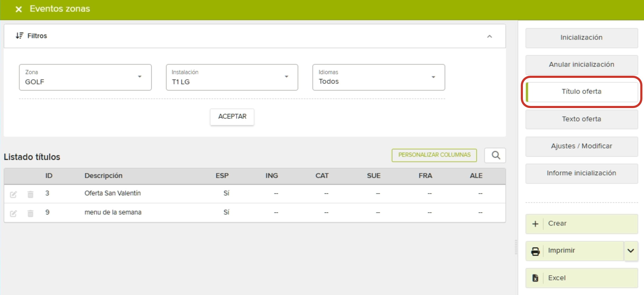644x295 pixels.
Task: Select the Título oferta option
Action: [x=582, y=92]
